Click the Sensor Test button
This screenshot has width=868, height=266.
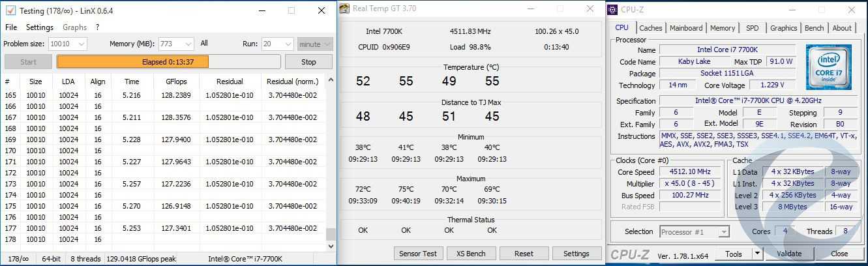pos(419,254)
